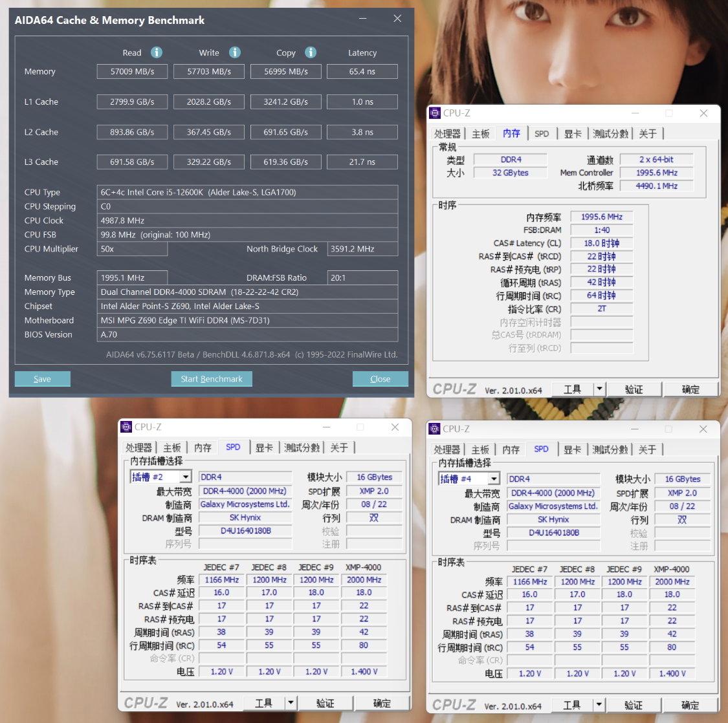This screenshot has height=723, width=728.
Task: Click the Write column info icon
Action: 234,52
